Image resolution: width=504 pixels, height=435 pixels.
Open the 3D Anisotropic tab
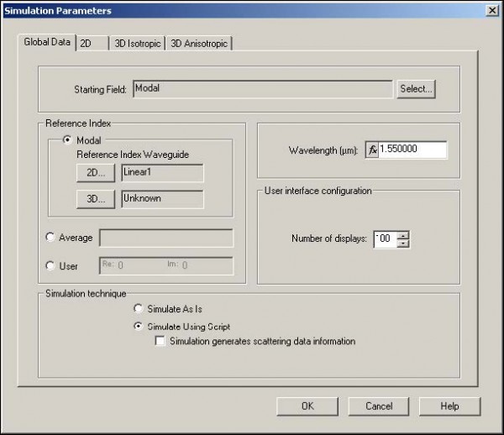click(x=199, y=44)
